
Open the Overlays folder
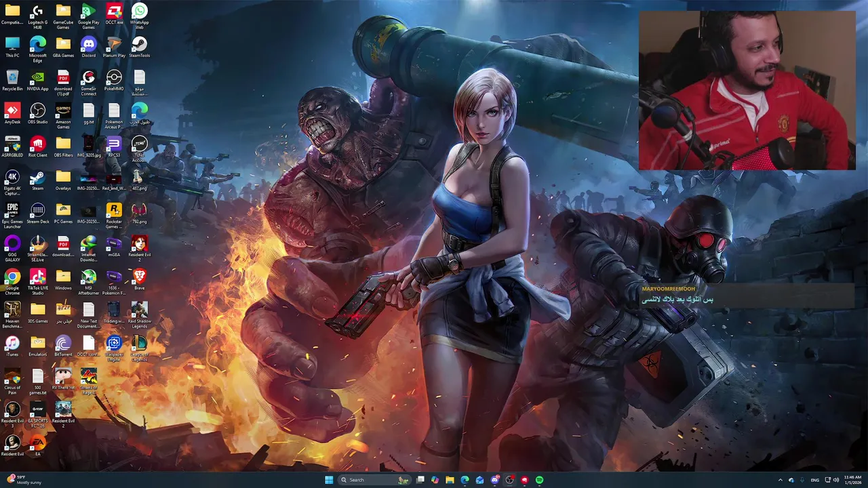(63, 180)
